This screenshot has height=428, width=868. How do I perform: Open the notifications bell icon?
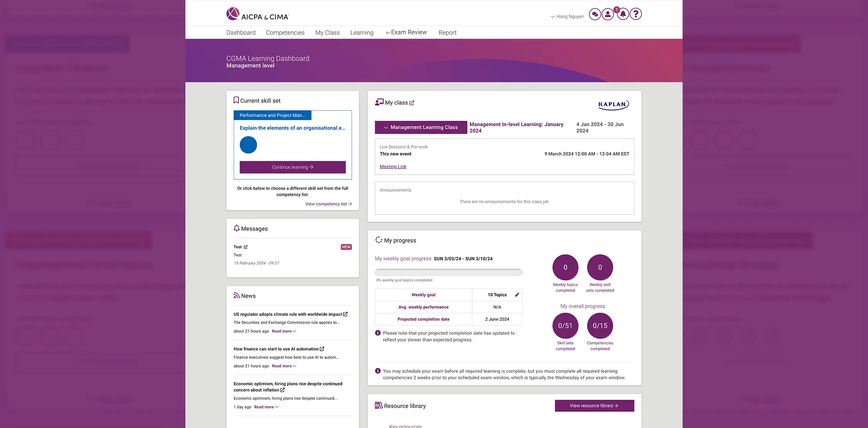[x=623, y=14]
